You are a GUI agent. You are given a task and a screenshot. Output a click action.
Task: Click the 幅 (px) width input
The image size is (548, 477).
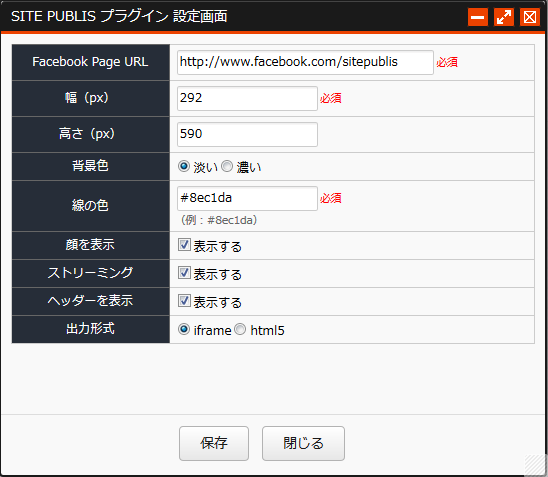(247, 99)
